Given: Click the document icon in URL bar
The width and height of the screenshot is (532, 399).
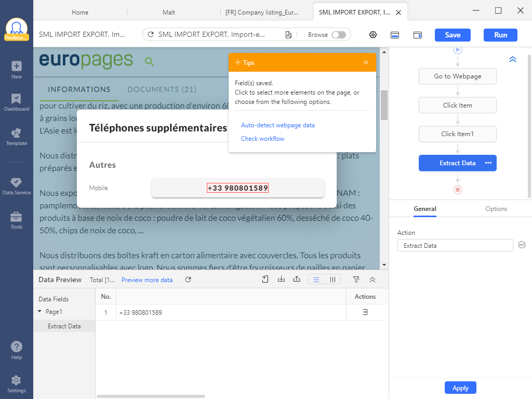Looking at the screenshot, I should [288, 35].
